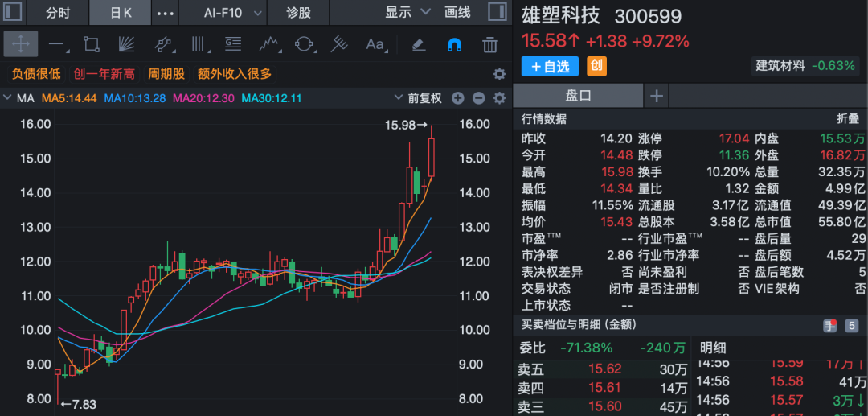Screen dimensions: 868x416
Task: Expand the MA indicator chevron
Action: point(7,99)
